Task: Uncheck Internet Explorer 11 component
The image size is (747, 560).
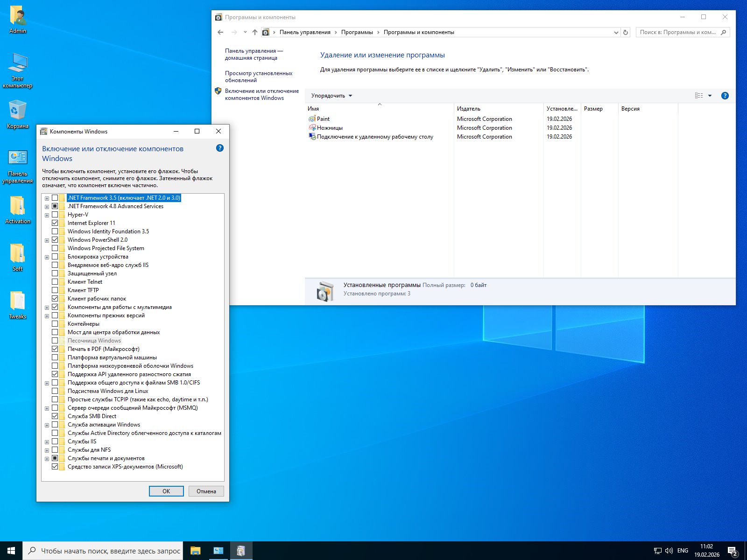Action: click(55, 223)
